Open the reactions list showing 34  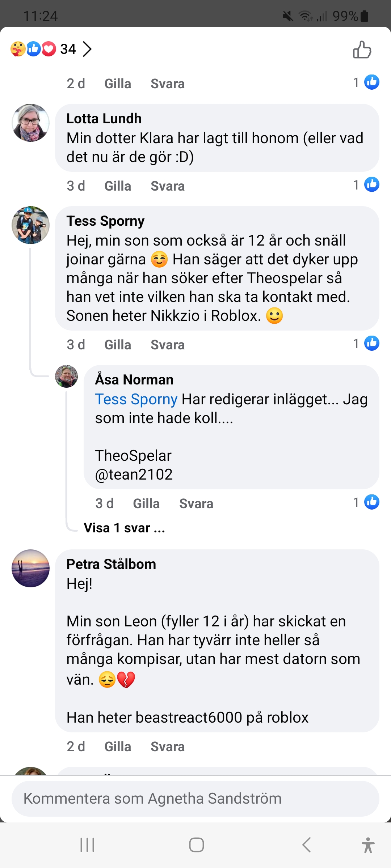pos(51,49)
